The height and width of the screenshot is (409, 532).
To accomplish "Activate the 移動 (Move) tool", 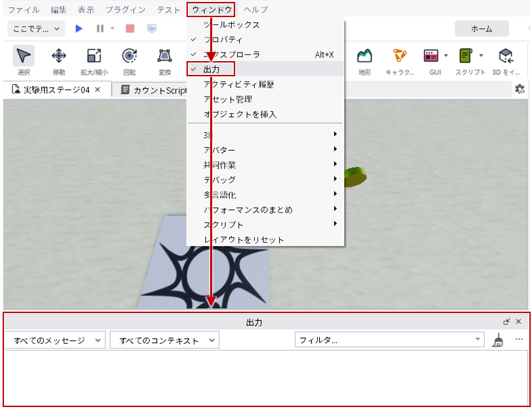I will [58, 60].
